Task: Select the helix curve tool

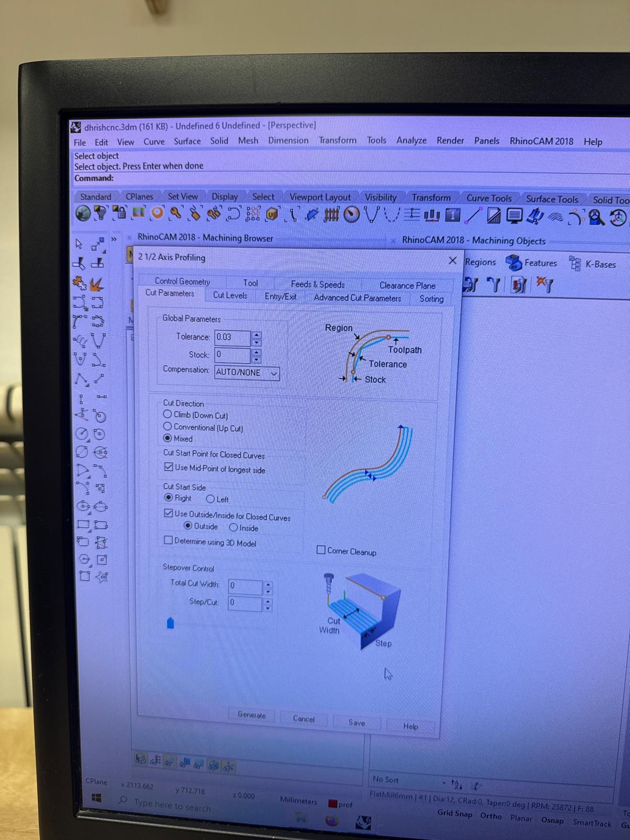Action: point(80,341)
